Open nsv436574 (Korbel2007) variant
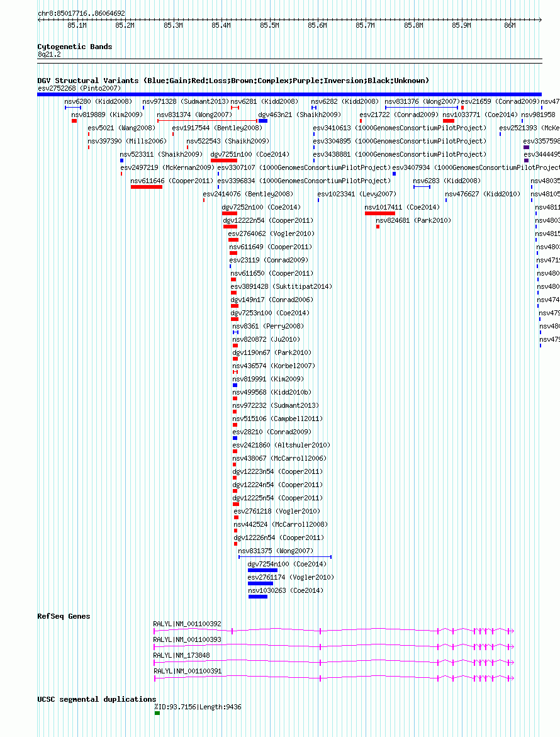The height and width of the screenshot is (737, 560). coord(274,366)
